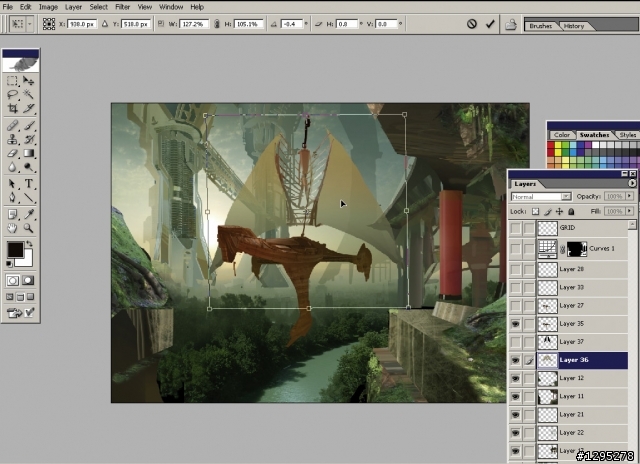Select the Healing Brush tool
This screenshot has height=464, width=640.
(x=12, y=125)
